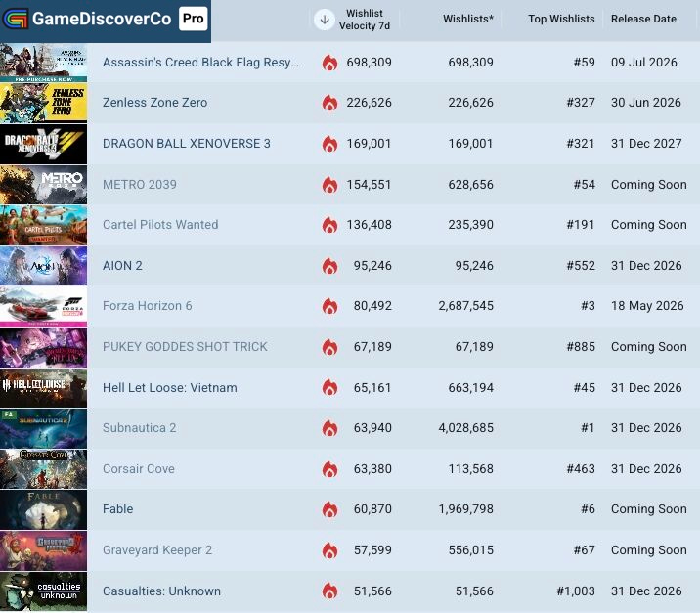This screenshot has width=700, height=613.
Task: Open the Graveyard Keeper 2 game link
Action: coord(157,550)
